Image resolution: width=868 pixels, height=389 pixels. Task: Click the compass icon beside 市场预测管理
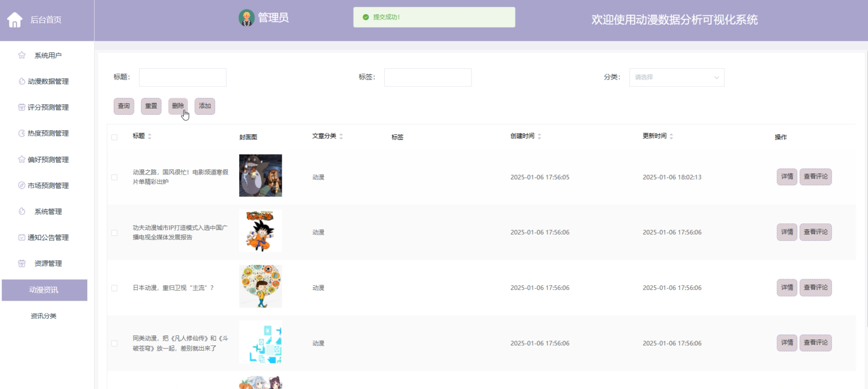click(x=22, y=185)
